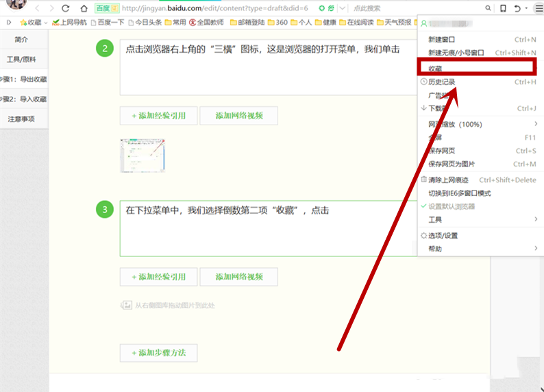The width and height of the screenshot is (544, 392).
Task: Expand 帮助 submenu
Action: [x=480, y=249]
